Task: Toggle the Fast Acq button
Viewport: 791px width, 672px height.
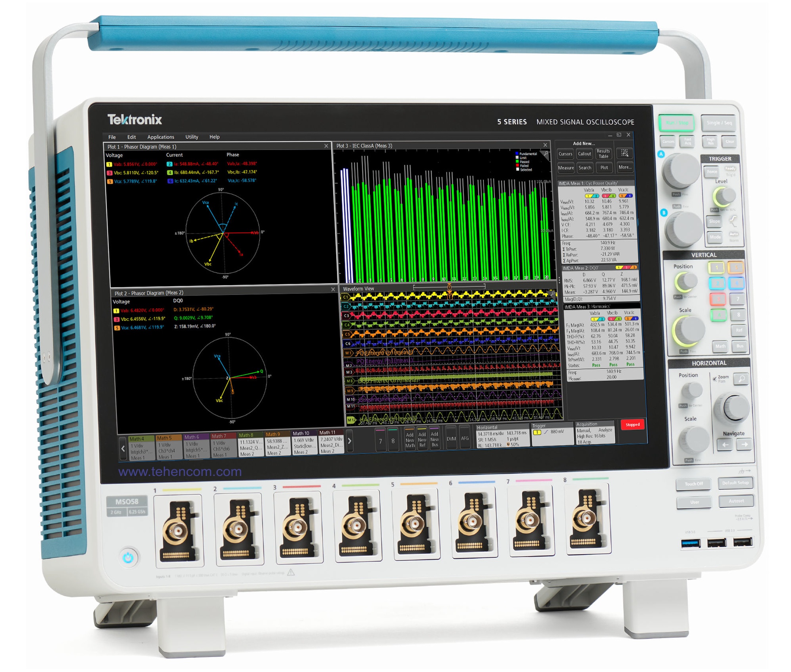Action: click(688, 141)
